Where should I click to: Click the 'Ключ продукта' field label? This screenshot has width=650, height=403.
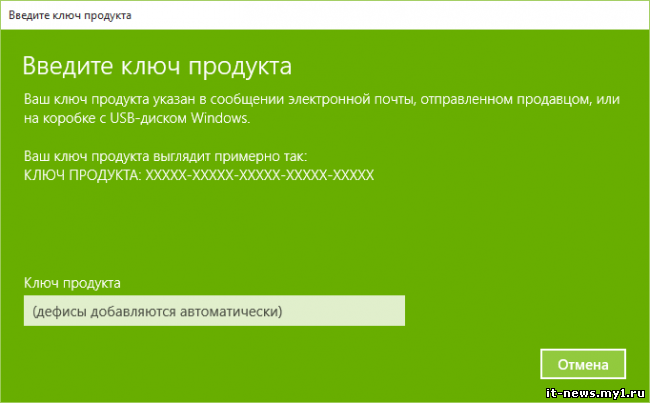pos(72,283)
